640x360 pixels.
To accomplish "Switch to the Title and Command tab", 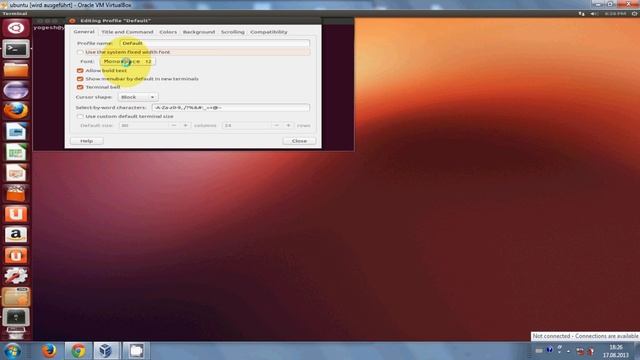I will pyautogui.click(x=127, y=32).
